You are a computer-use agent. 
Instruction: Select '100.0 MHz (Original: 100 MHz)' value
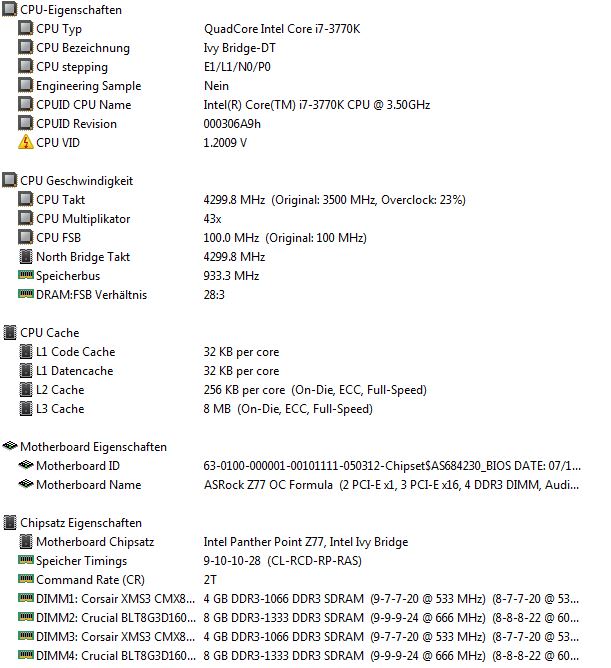click(x=285, y=238)
